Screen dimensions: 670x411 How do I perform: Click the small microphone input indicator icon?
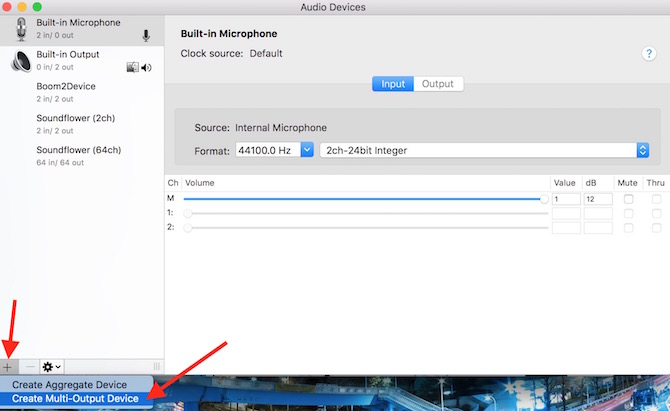tap(146, 36)
